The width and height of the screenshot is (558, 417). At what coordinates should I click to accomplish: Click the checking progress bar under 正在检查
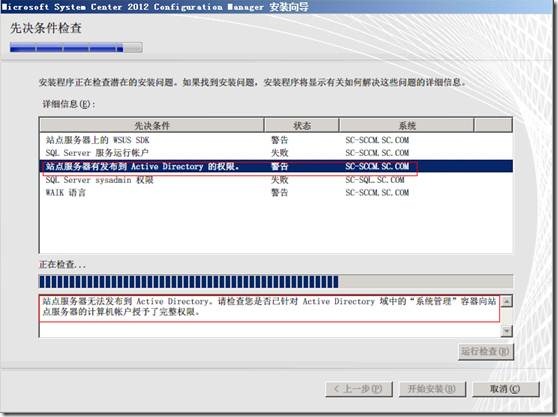tap(276, 281)
